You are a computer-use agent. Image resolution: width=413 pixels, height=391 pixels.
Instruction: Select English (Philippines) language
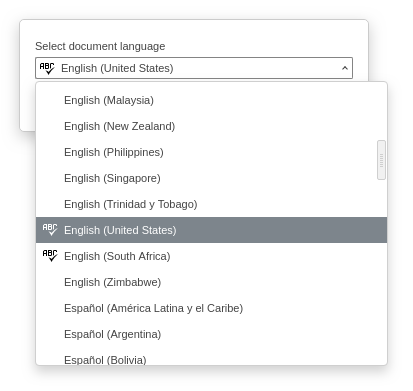click(211, 152)
